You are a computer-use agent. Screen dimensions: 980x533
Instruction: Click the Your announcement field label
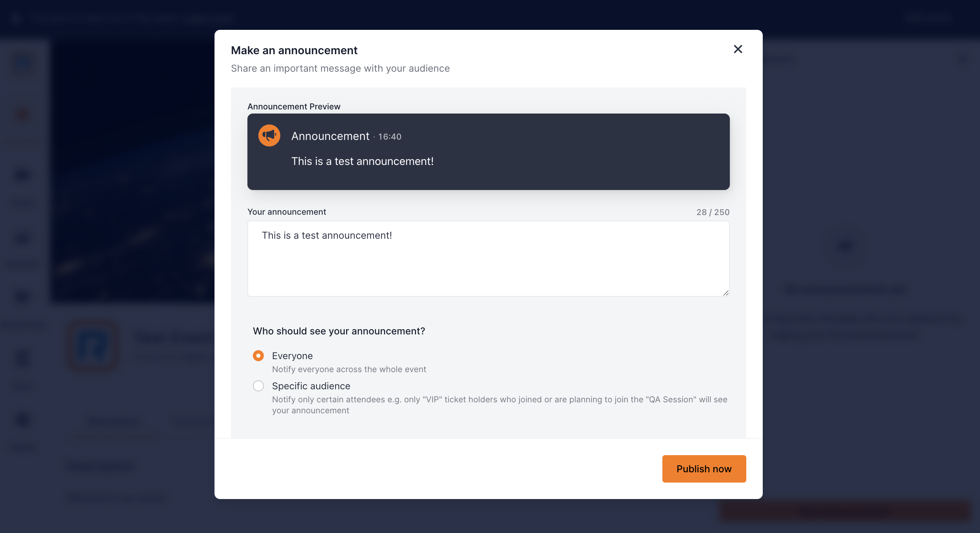286,212
